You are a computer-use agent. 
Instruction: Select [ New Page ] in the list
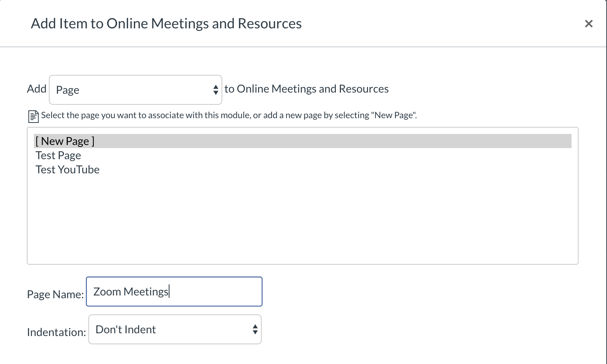click(65, 141)
